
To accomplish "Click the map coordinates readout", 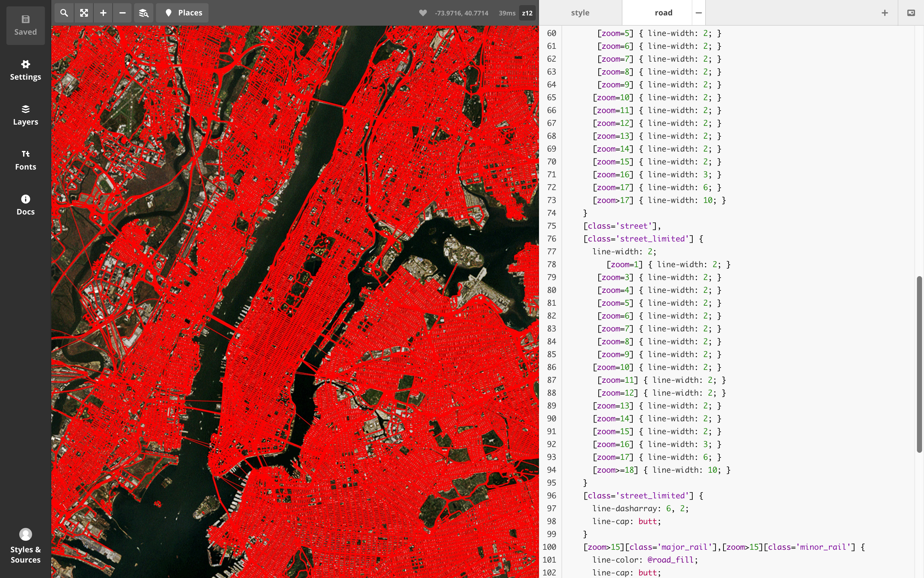I will (461, 13).
